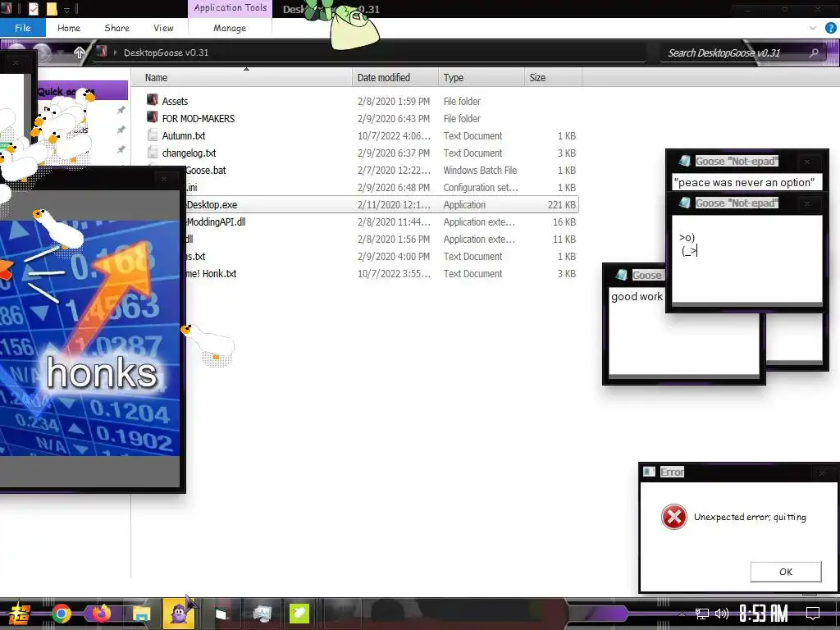Click the Properties icon in quick access toolbar

click(x=33, y=8)
